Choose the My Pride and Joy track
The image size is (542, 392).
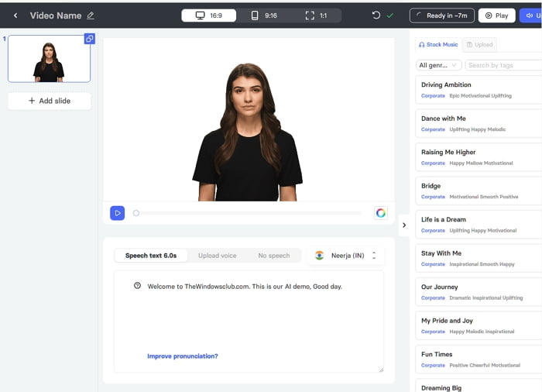coord(479,325)
